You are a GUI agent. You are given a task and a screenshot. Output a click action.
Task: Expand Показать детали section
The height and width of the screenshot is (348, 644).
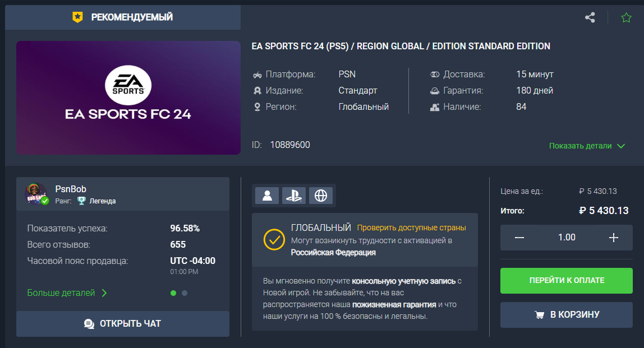coord(587,146)
